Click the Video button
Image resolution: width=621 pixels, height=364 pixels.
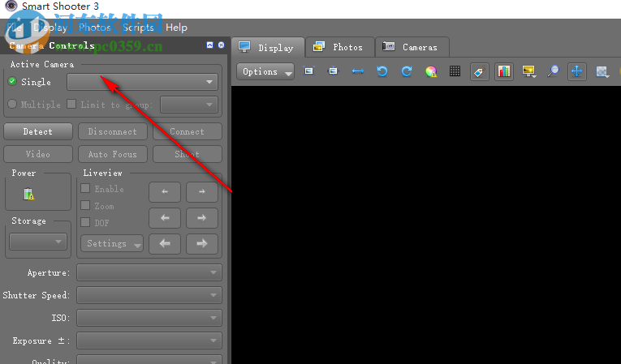(x=38, y=154)
